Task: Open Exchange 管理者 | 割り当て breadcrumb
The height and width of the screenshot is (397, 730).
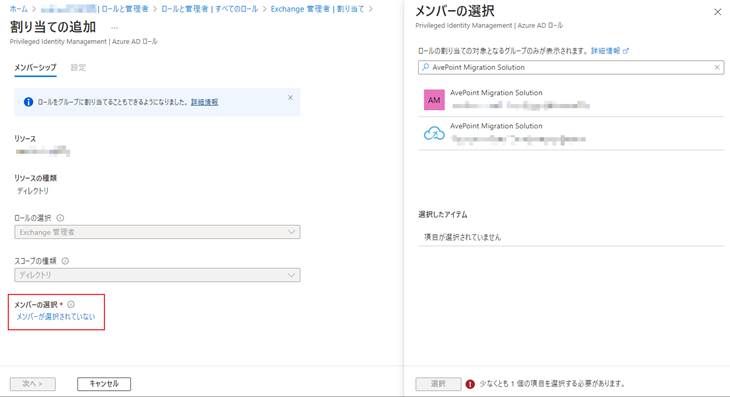Action: [317, 9]
